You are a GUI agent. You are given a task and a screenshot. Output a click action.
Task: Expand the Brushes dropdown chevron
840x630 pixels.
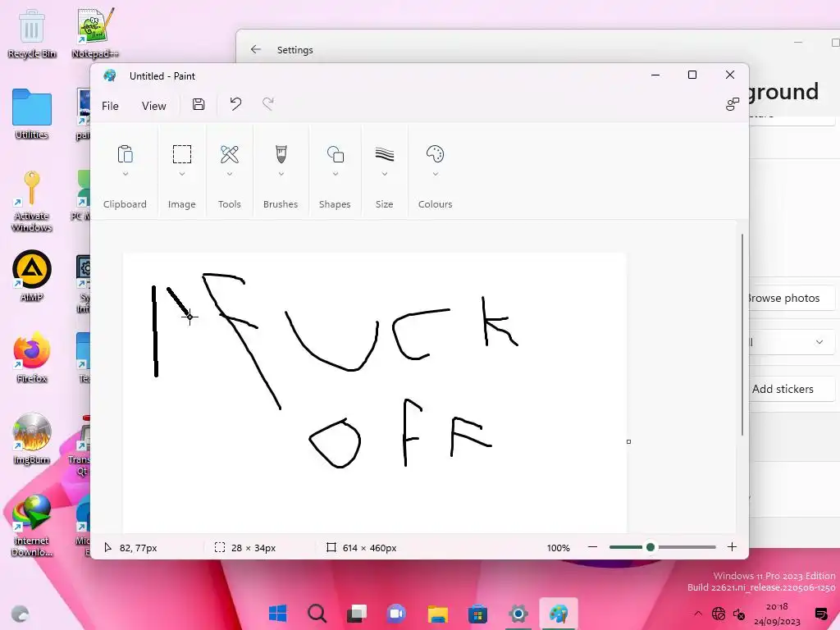[x=281, y=174]
